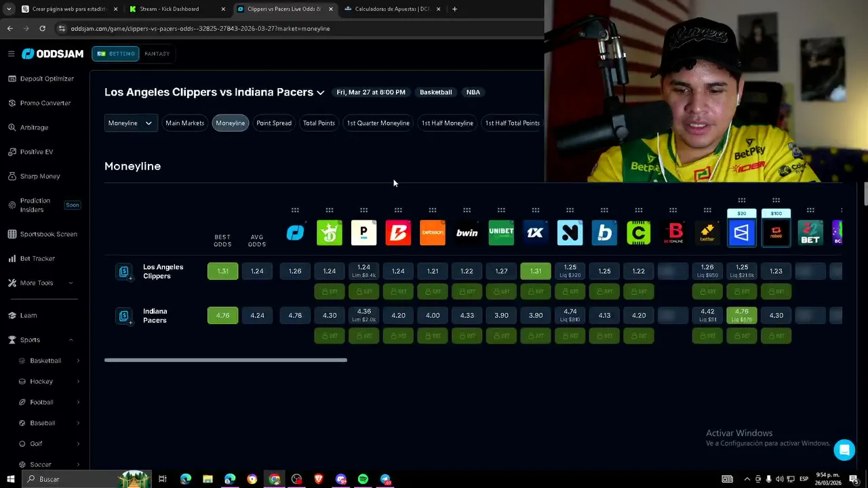Click the drag handle above the Unibet column
The height and width of the screenshot is (488, 868).
tap(501, 210)
